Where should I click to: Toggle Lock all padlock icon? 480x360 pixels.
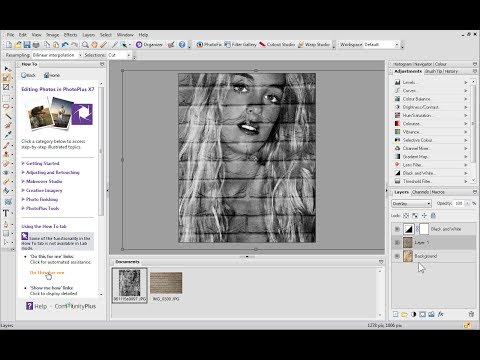tap(433, 216)
